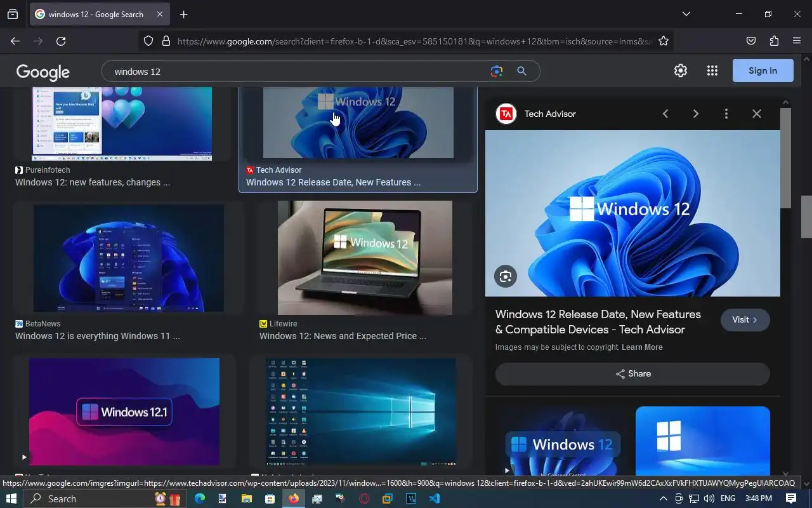Open related Windows 12 image with play icon
The height and width of the screenshot is (508, 812).
pyautogui.click(x=563, y=441)
